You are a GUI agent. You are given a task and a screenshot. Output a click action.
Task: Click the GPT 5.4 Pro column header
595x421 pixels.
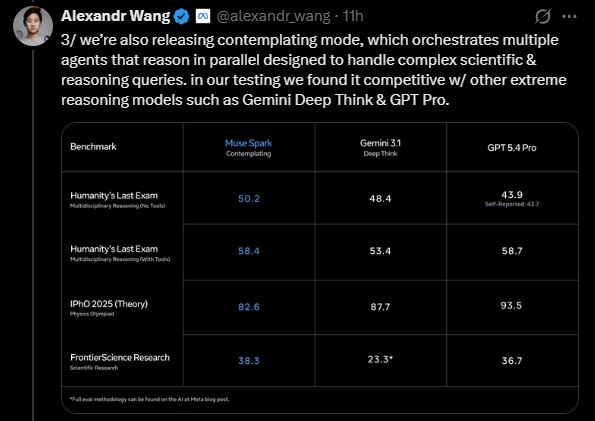point(512,148)
